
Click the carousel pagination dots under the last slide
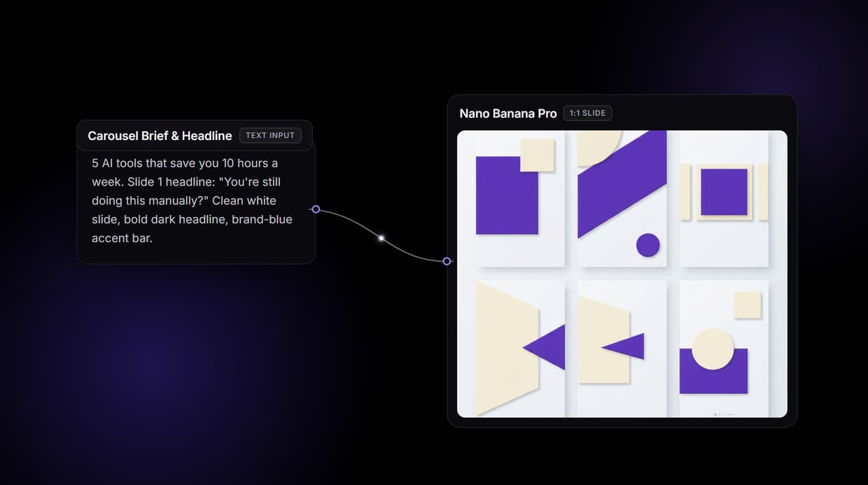724,414
